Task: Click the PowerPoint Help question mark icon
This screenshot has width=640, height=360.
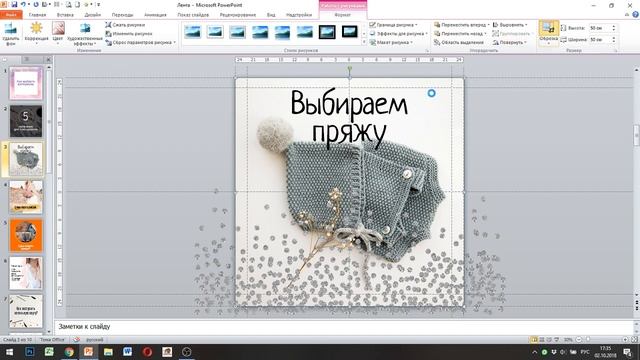Action: pyautogui.click(x=636, y=15)
